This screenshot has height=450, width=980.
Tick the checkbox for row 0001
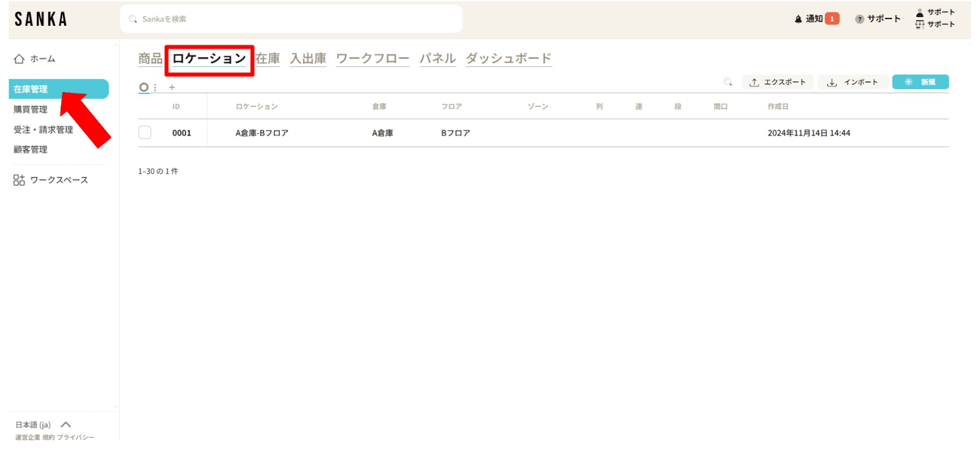tap(145, 132)
